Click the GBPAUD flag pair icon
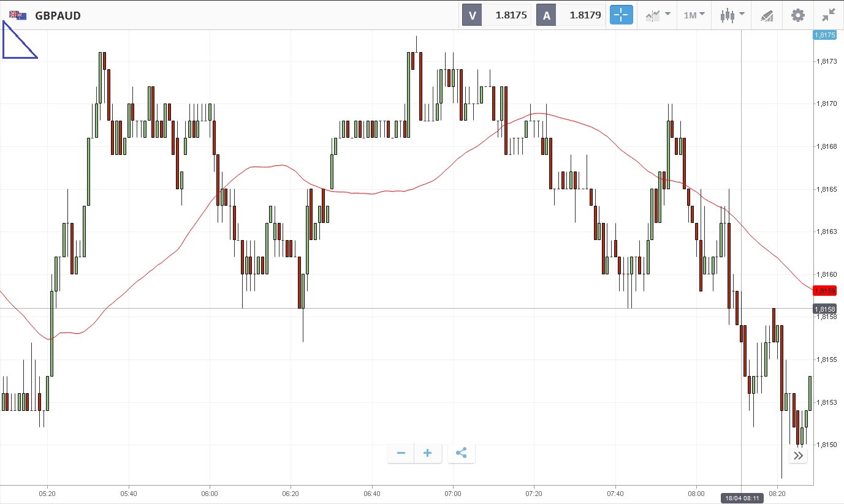The width and height of the screenshot is (844, 504). point(18,15)
